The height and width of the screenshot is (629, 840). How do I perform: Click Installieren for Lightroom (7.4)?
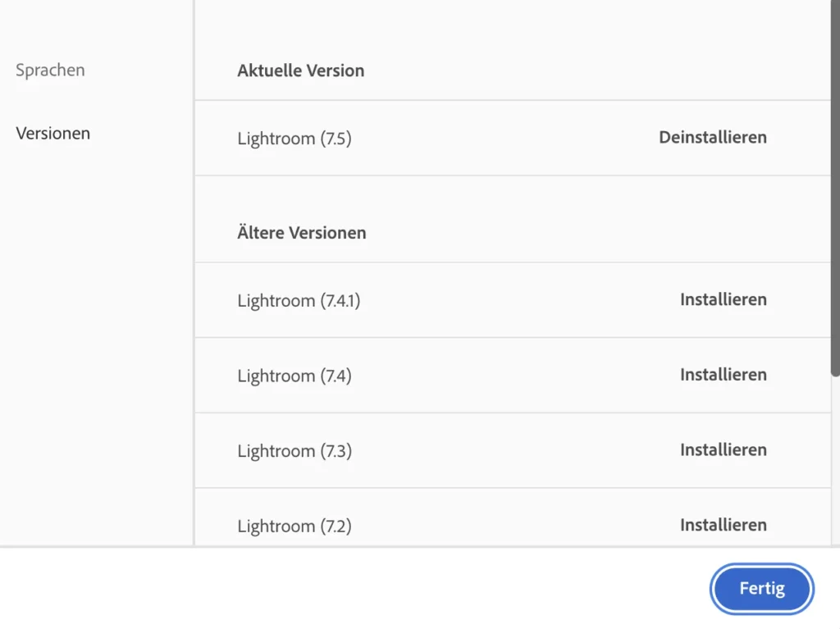point(723,375)
